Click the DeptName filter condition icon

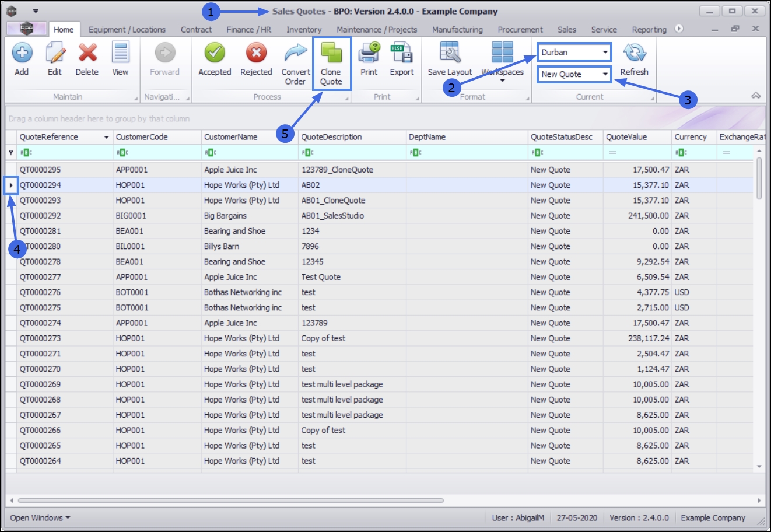[x=415, y=153]
